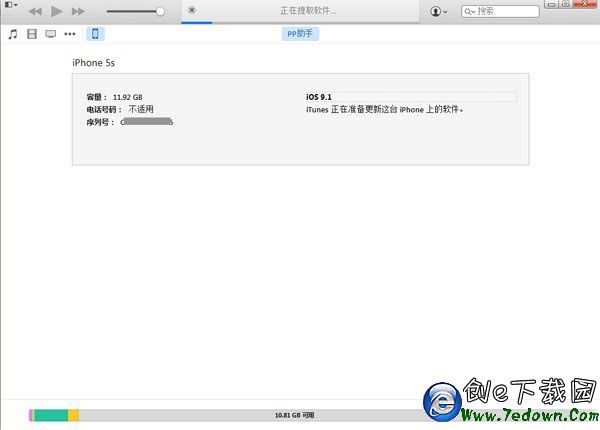Select the PP助手 device tab

300,34
